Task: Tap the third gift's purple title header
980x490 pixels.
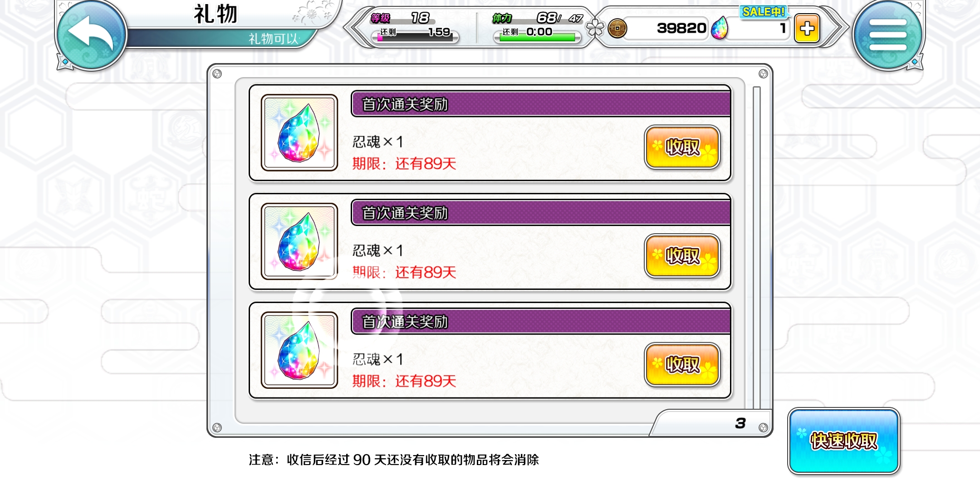Action: click(541, 322)
